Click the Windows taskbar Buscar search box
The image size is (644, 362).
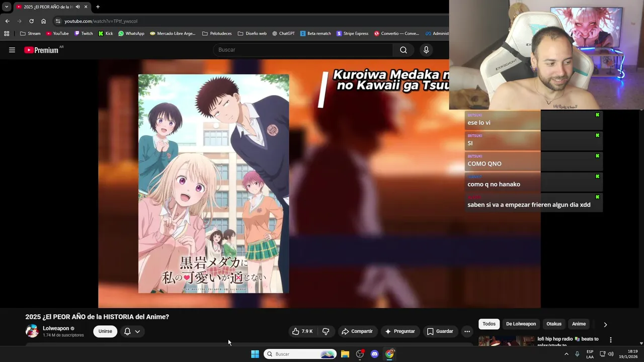coord(300,354)
